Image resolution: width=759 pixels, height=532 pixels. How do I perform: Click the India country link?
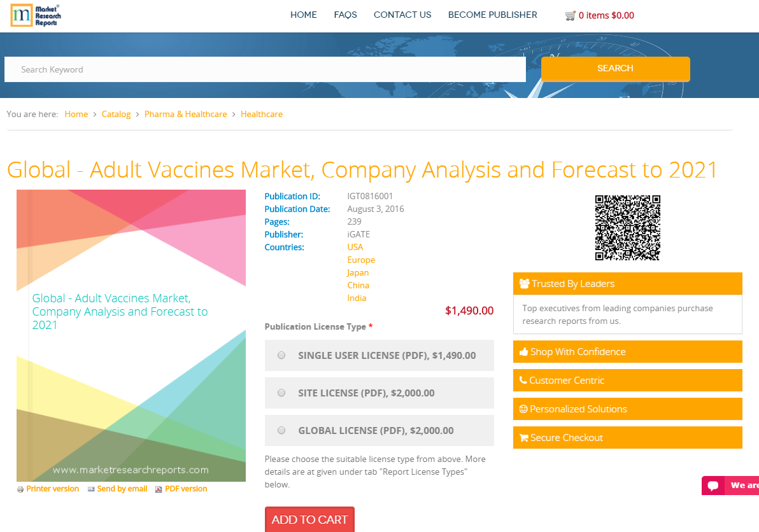tap(357, 298)
